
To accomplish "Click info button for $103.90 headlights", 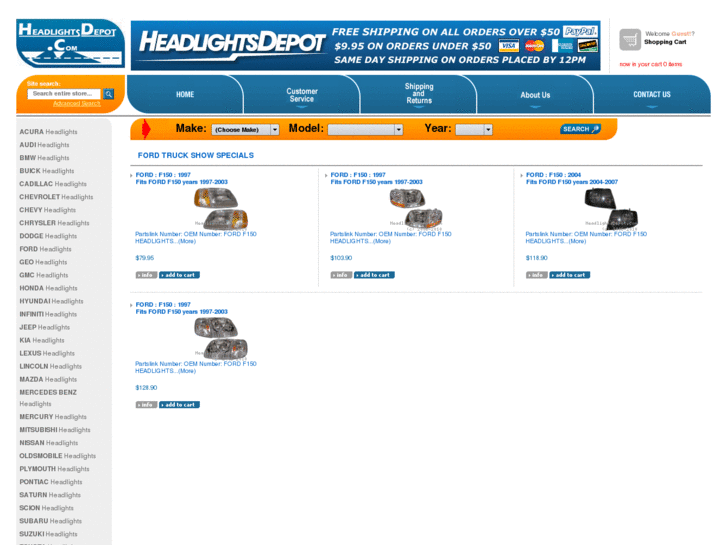I will click(341, 275).
